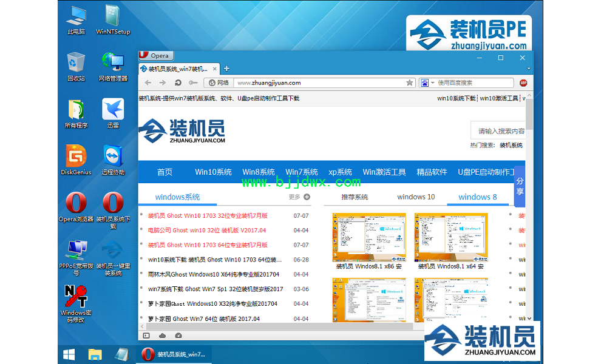The image size is (601, 364).
Task: Open Win激活工具 in navigation bar
Action: (x=384, y=172)
